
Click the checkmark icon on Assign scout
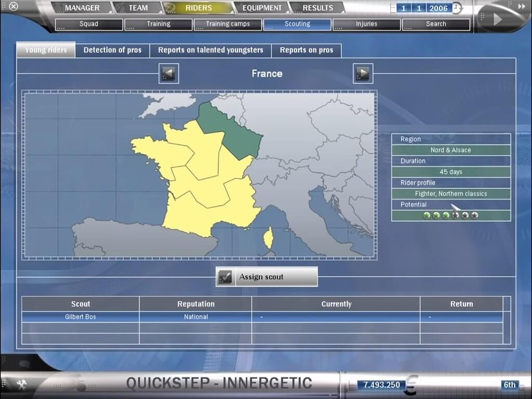tap(225, 277)
